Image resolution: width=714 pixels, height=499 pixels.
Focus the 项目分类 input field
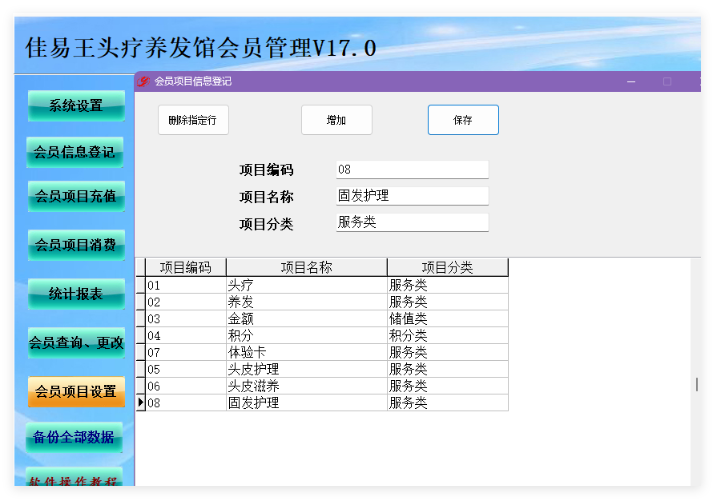(x=412, y=223)
